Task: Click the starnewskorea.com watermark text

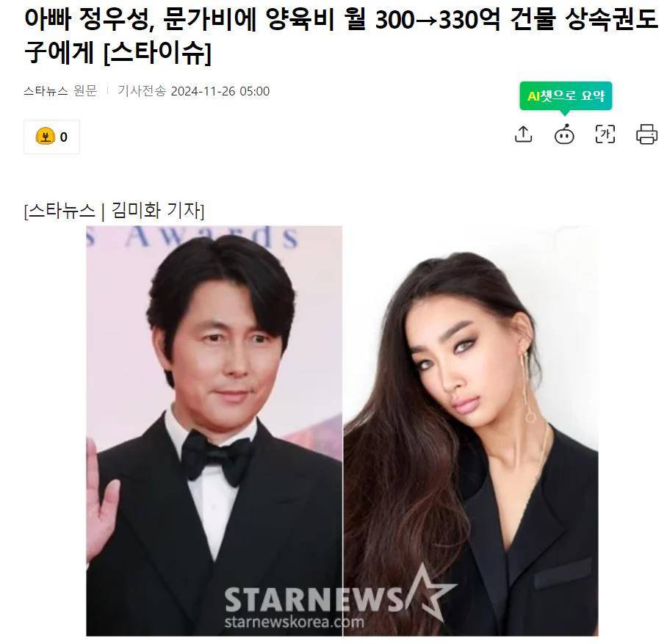Action: pos(295,622)
